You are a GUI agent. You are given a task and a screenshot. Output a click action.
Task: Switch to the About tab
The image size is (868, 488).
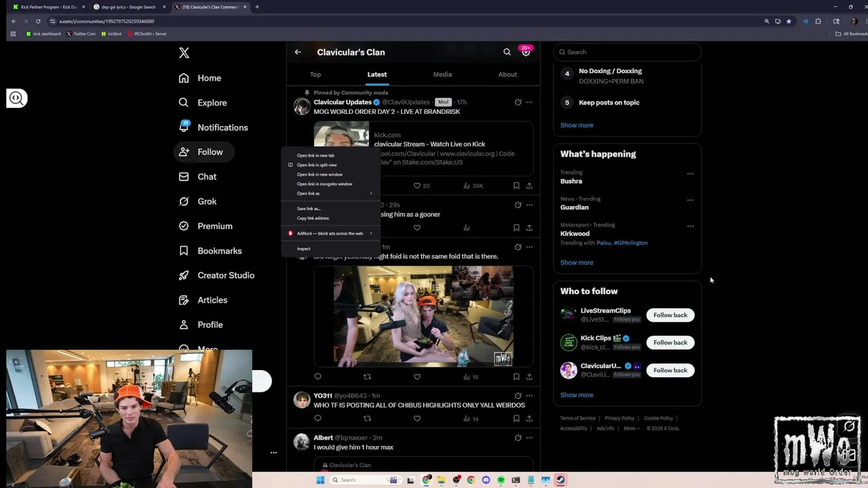[x=507, y=75]
